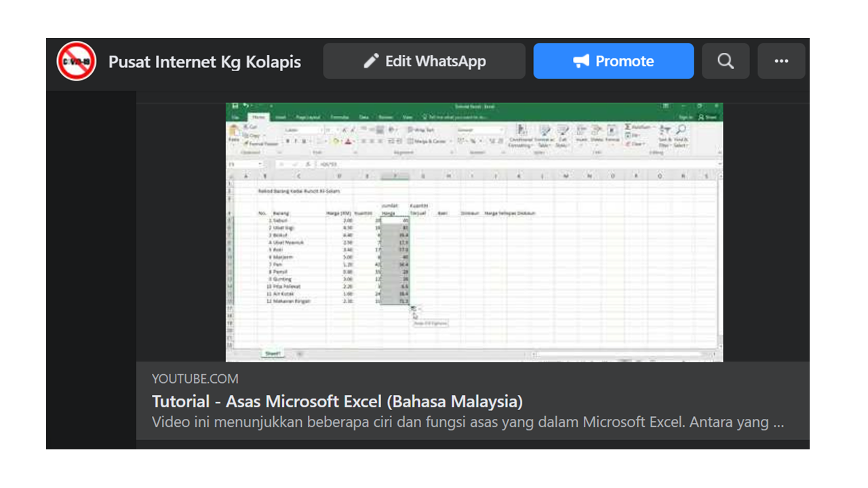Image resolution: width=868 pixels, height=488 pixels.
Task: Click the Paste icon in Excel ribbon
Action: click(x=234, y=132)
